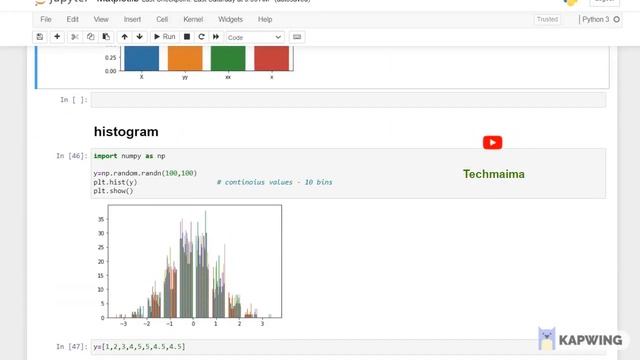The width and height of the screenshot is (640, 360).
Task: Restart the kernel icon
Action: [x=201, y=37]
